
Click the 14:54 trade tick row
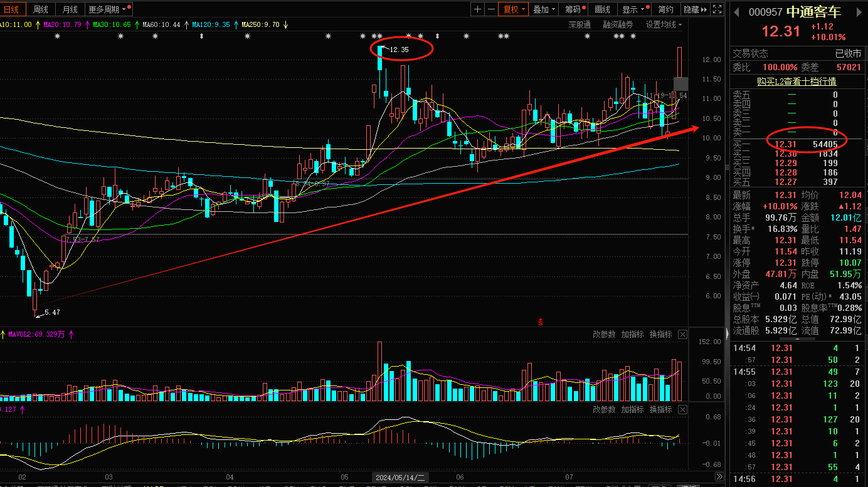coord(797,348)
